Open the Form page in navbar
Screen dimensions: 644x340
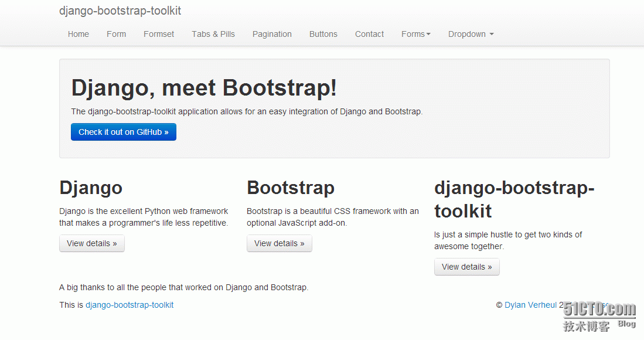coord(116,34)
